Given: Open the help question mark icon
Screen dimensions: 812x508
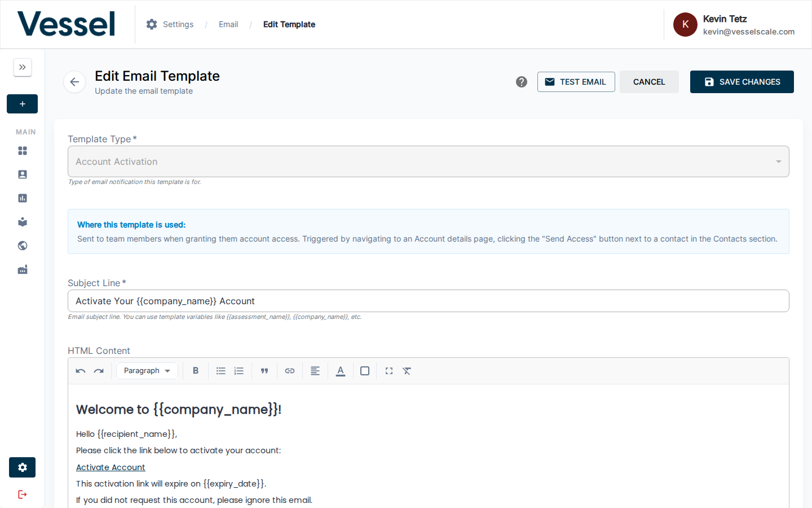Looking at the screenshot, I should point(522,82).
